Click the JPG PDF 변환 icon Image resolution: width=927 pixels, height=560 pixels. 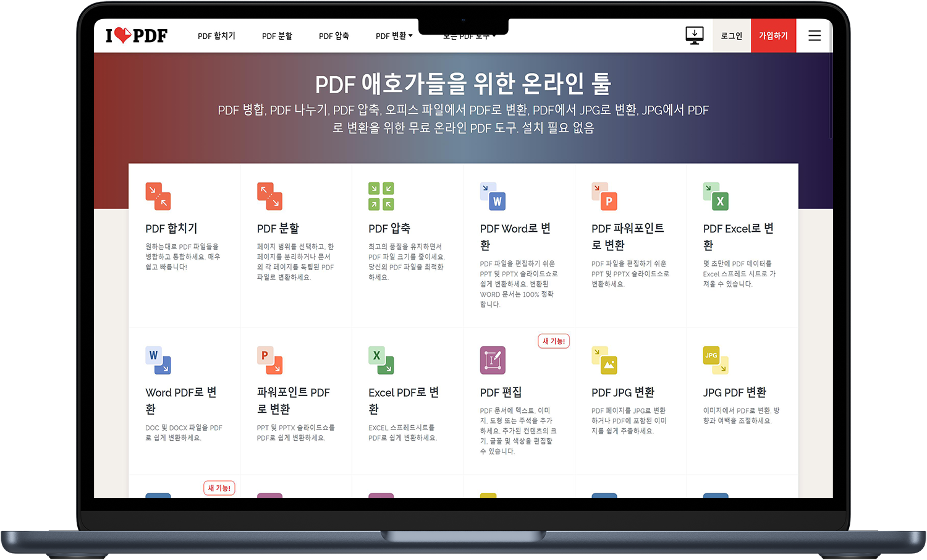[716, 360]
